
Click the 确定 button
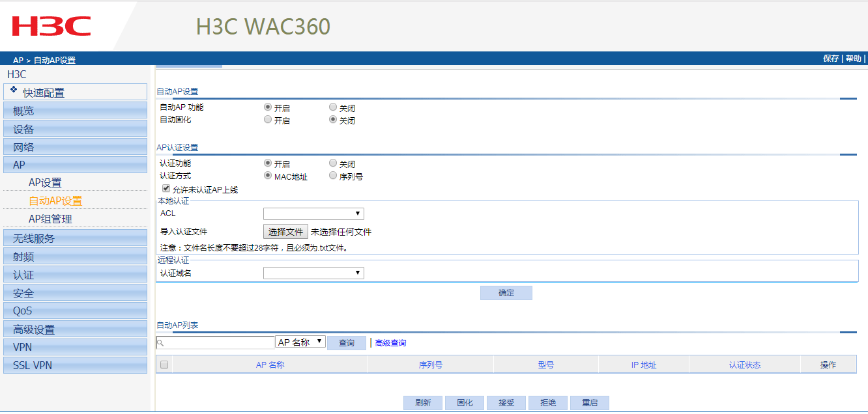506,293
